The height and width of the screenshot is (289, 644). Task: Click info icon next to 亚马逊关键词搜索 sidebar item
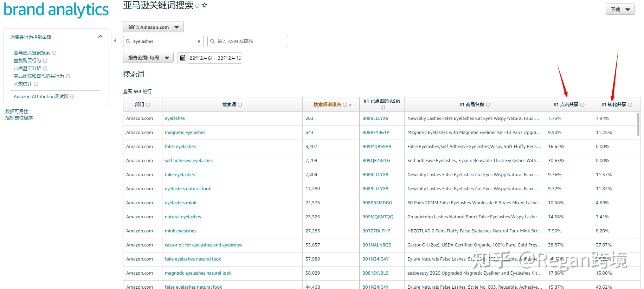[x=54, y=53]
